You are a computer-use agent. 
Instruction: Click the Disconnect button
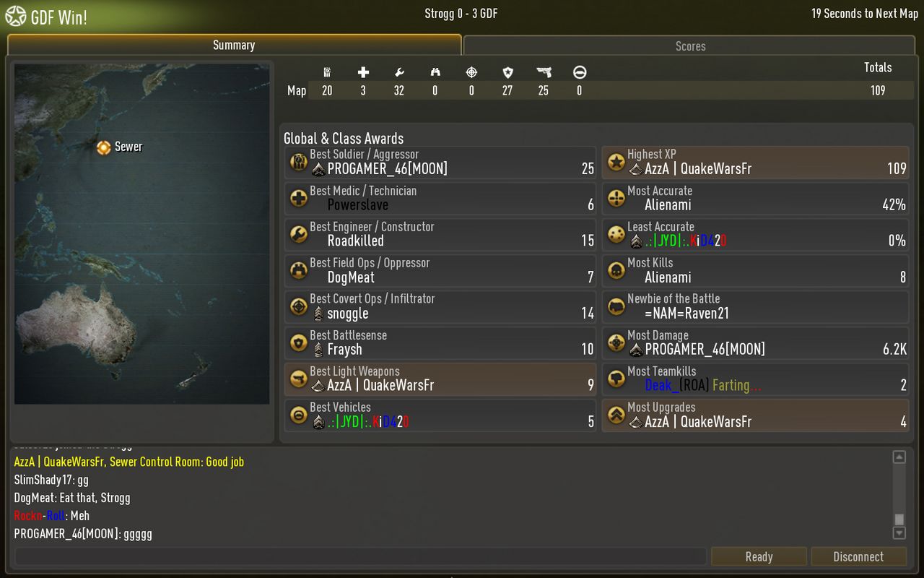tap(858, 556)
